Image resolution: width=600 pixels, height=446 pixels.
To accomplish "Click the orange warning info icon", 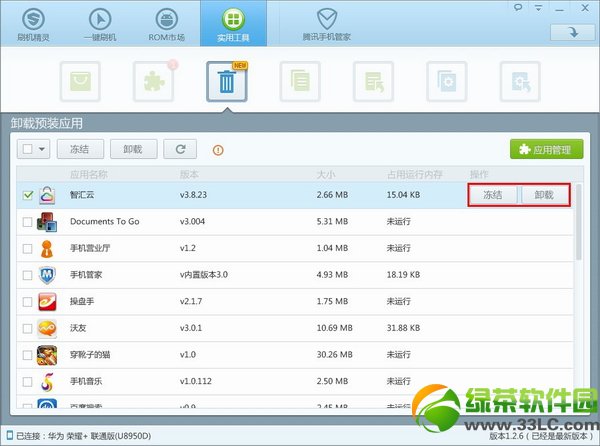I will [218, 150].
